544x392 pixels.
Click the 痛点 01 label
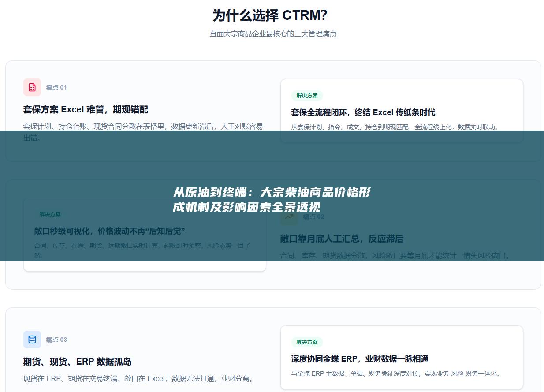click(x=56, y=87)
